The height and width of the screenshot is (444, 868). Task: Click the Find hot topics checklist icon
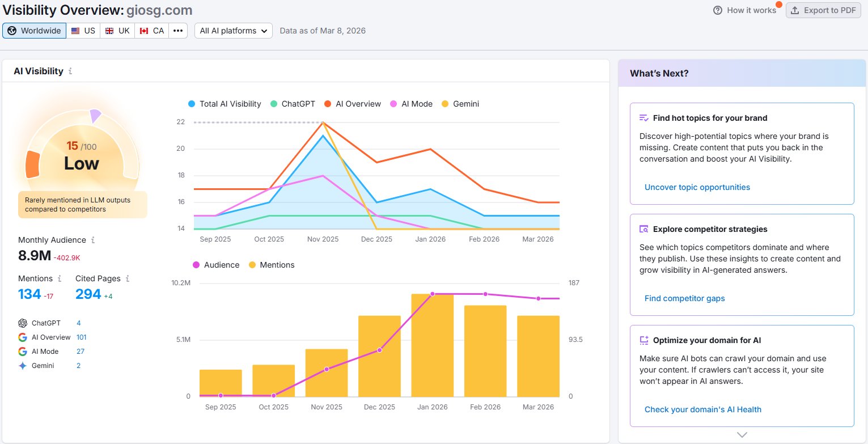(643, 118)
